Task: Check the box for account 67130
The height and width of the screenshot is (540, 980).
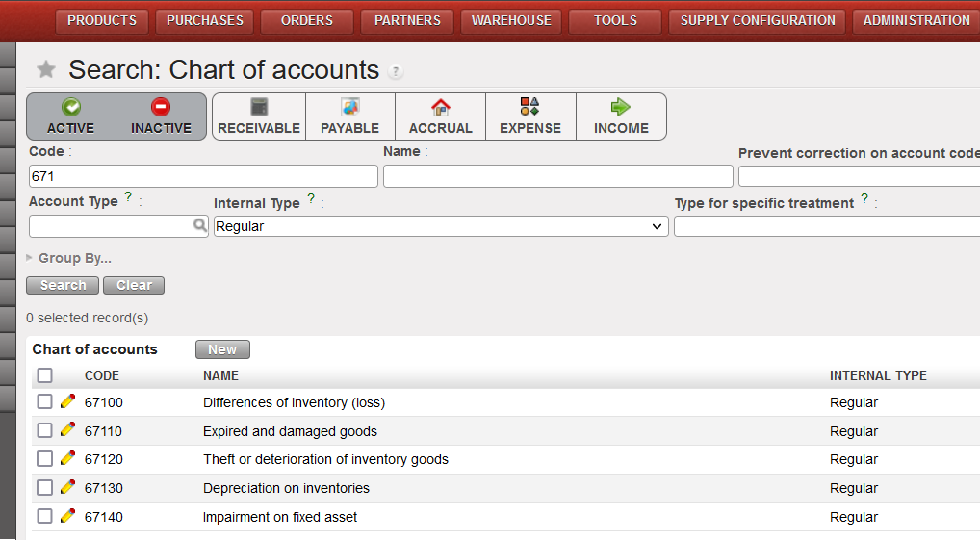Action: [x=44, y=487]
